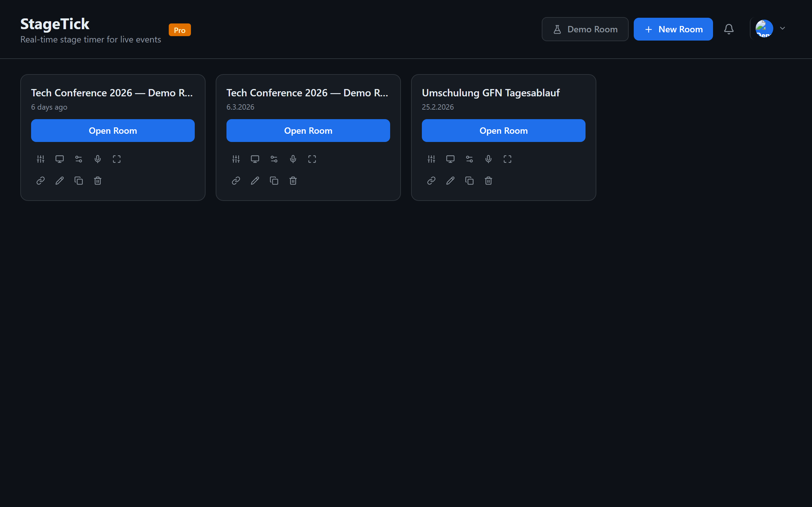Click the orange Pro badge
Image resolution: width=812 pixels, height=507 pixels.
(x=180, y=29)
